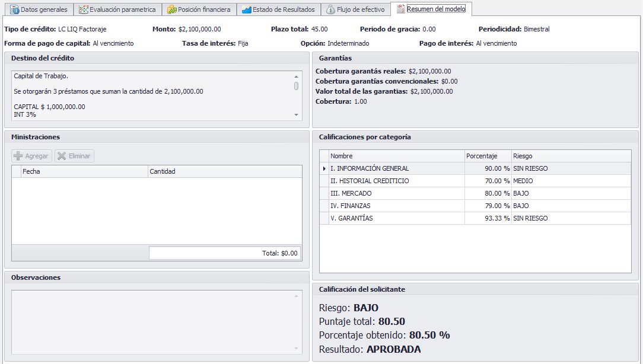Select the Resumen del modelo tab

pos(431,9)
